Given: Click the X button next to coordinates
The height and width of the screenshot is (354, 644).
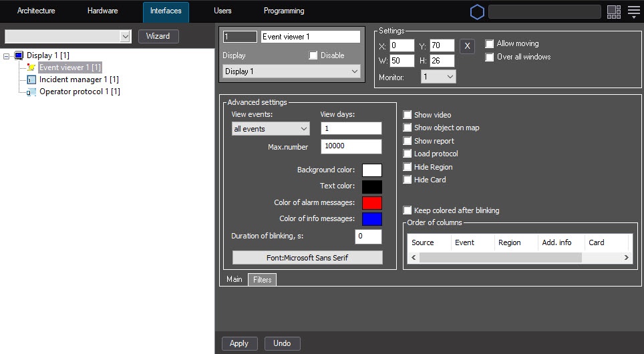Looking at the screenshot, I should click(x=468, y=45).
